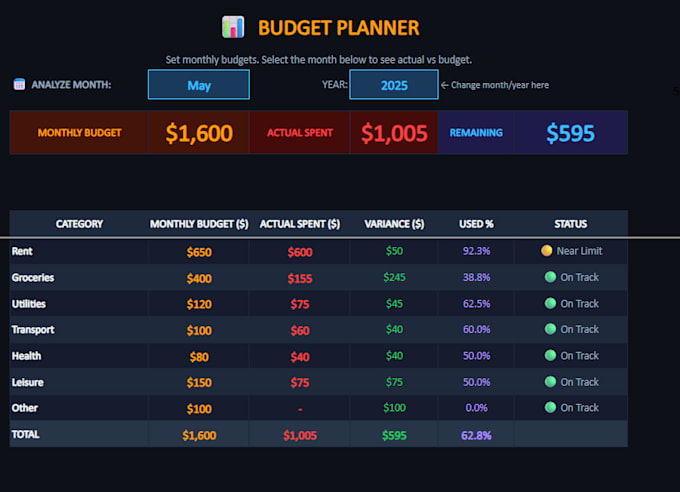
Task: Select the Rent category cell
Action: click(x=79, y=251)
